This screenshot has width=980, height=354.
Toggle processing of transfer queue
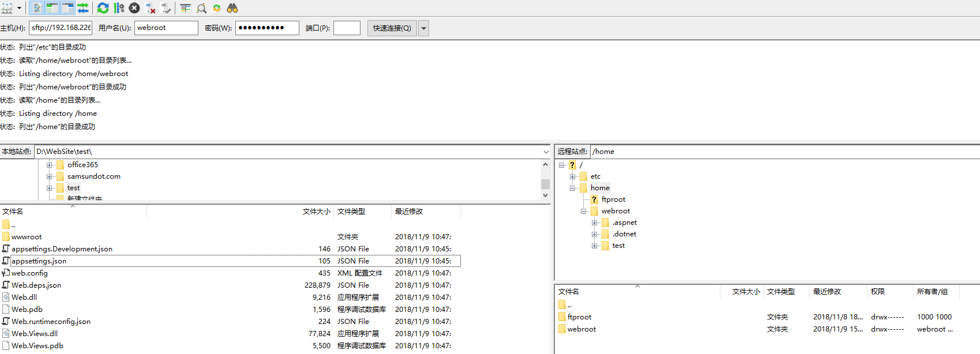click(119, 8)
